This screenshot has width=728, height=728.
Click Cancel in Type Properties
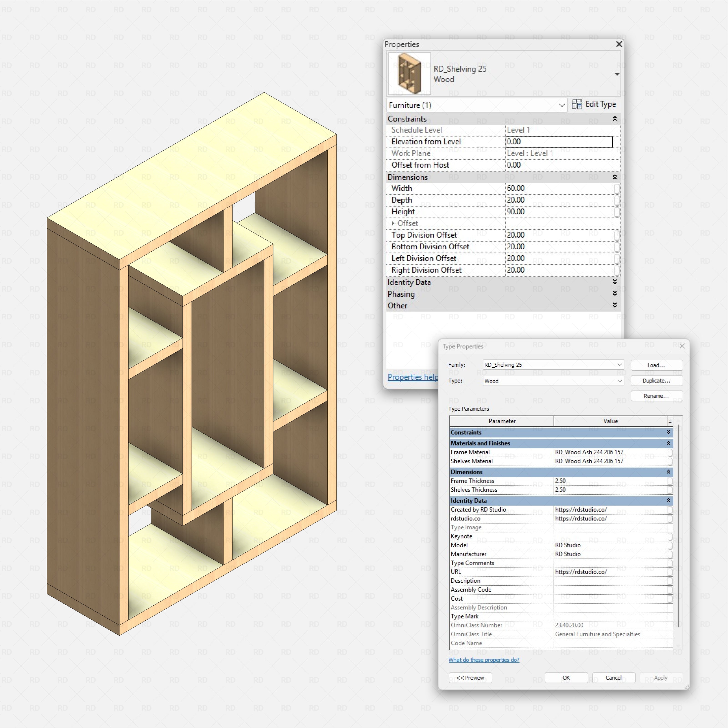click(613, 677)
